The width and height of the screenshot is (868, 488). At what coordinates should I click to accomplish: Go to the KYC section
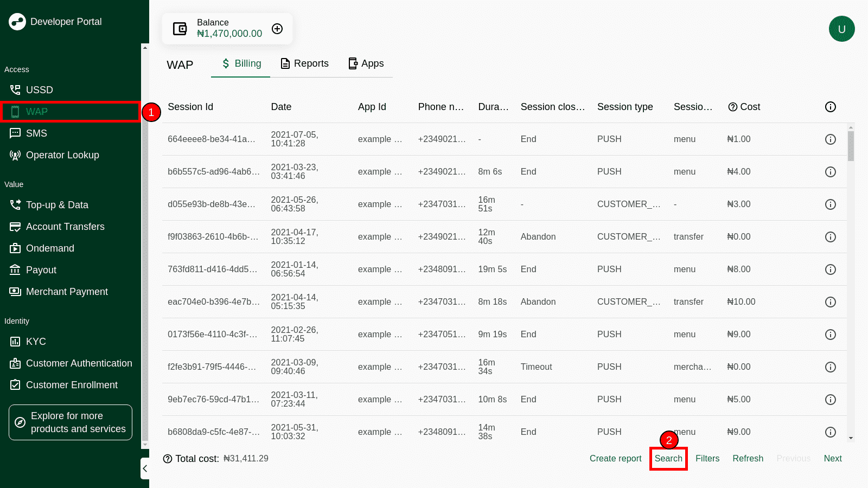(36, 342)
